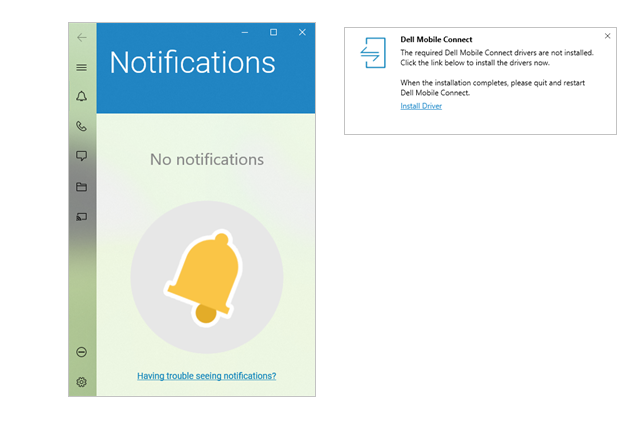Image resolution: width=644 pixels, height=431 pixels.
Task: Open the Files folder icon in sidebar
Action: click(82, 187)
